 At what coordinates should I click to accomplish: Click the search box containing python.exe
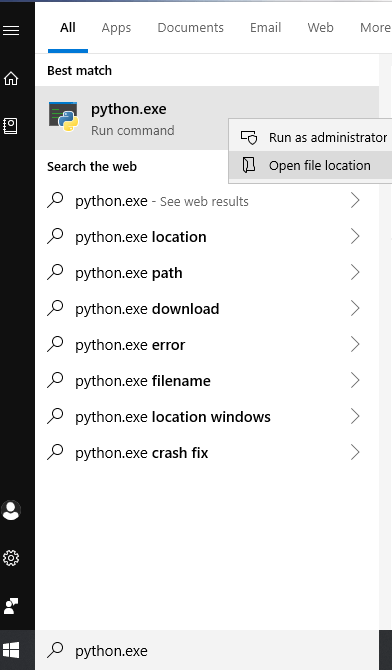pos(207,650)
